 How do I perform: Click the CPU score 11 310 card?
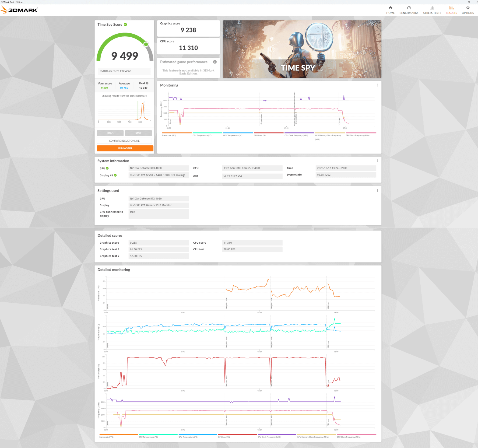(x=188, y=46)
